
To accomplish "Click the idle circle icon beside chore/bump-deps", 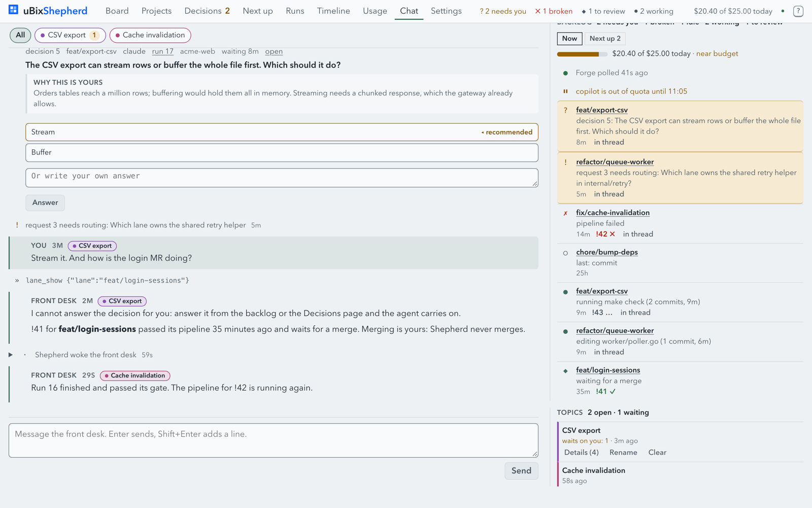I will 565,253.
